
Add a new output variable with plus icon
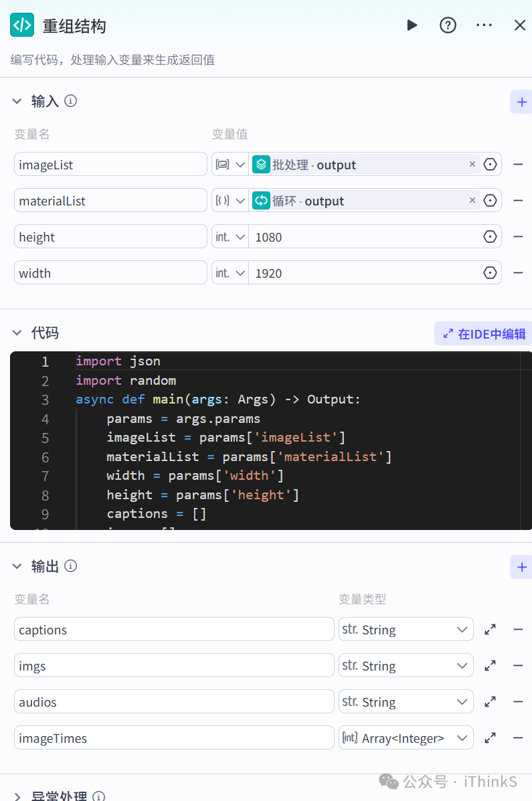521,567
